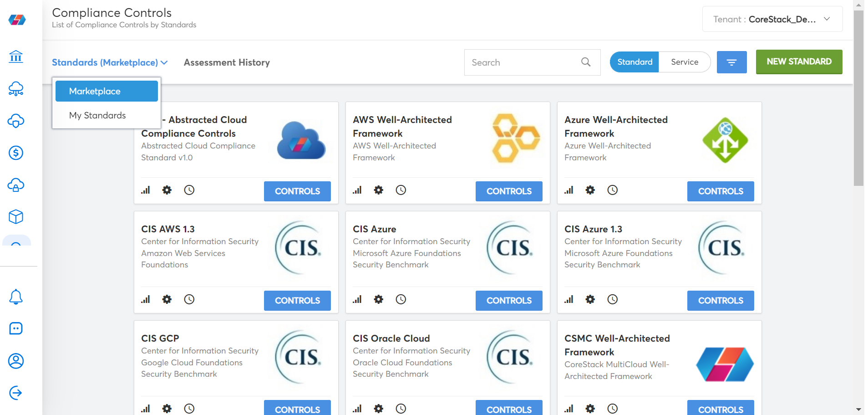This screenshot has width=868, height=415.
Task: Open gear settings icon on Abstracted Cloud card
Action: tap(167, 190)
